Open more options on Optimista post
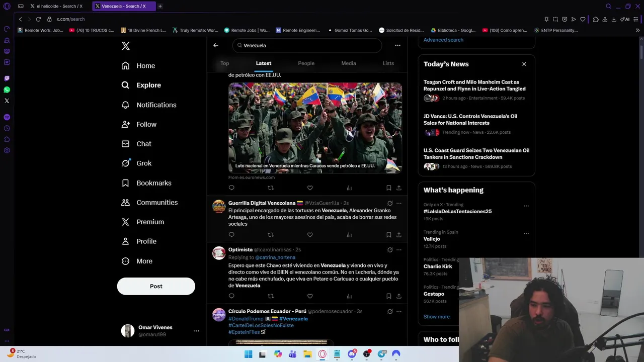This screenshot has height=362, width=644. tap(399, 250)
